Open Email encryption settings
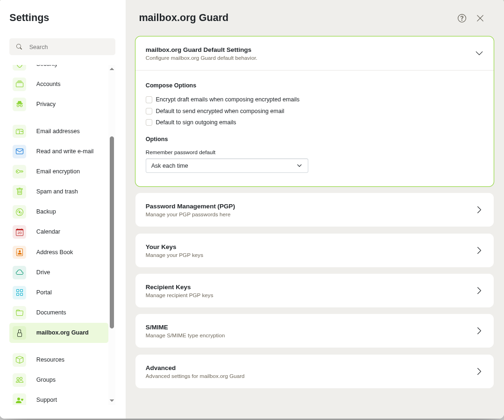The height and width of the screenshot is (420, 504). (x=59, y=171)
